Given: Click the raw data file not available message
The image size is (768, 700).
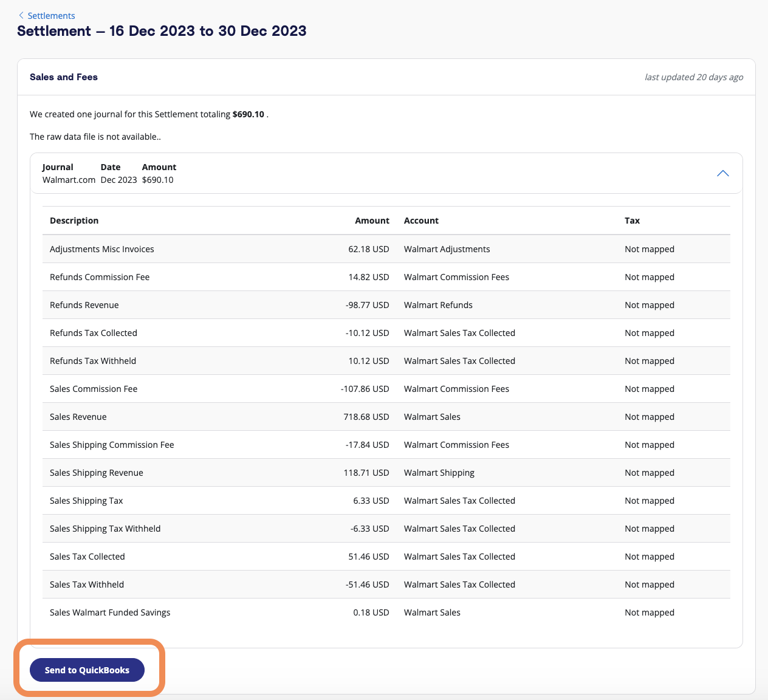Looking at the screenshot, I should 95,137.
